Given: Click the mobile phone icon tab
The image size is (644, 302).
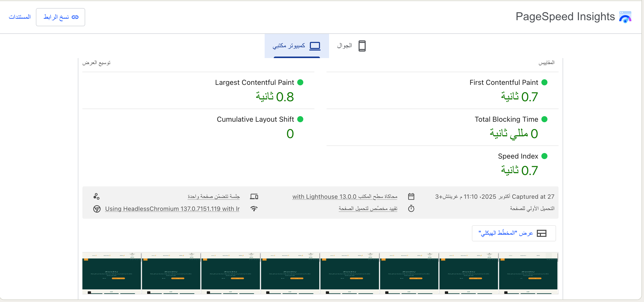Looking at the screenshot, I should pyautogui.click(x=362, y=46).
